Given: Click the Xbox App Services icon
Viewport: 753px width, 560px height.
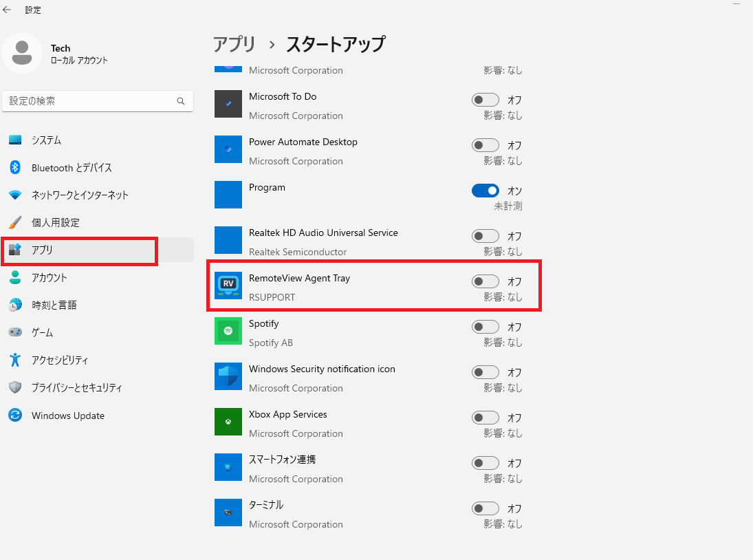Looking at the screenshot, I should pos(228,422).
